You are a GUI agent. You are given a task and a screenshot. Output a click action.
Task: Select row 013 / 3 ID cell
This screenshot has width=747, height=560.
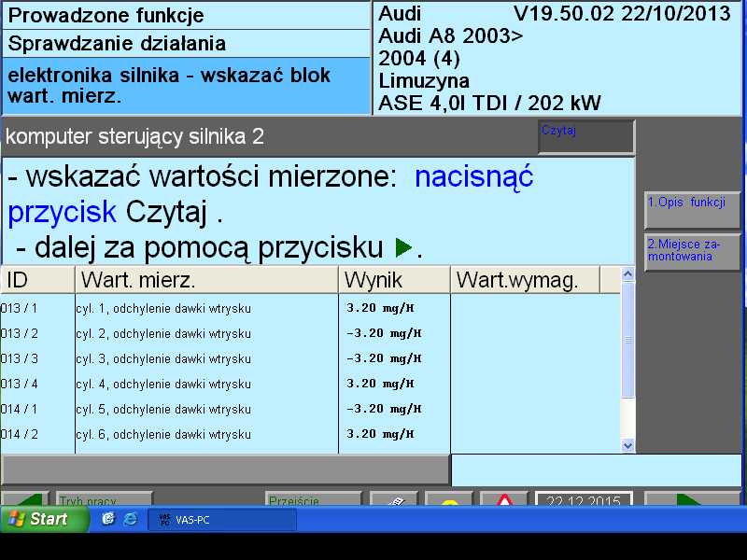19,359
